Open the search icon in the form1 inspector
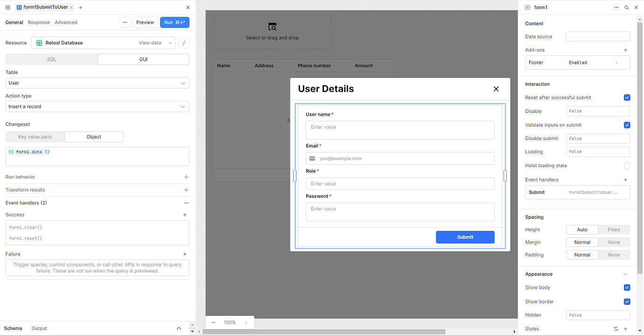The image size is (644, 335). [626, 7]
